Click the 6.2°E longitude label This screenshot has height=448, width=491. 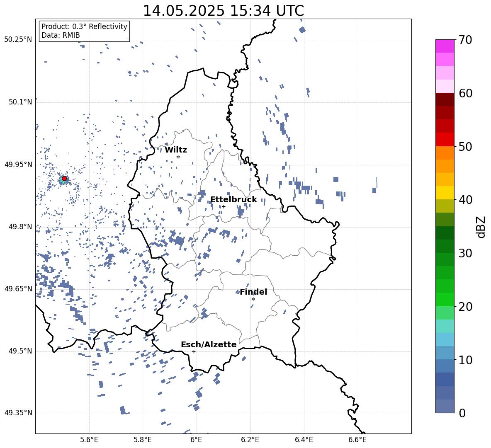[x=250, y=440]
